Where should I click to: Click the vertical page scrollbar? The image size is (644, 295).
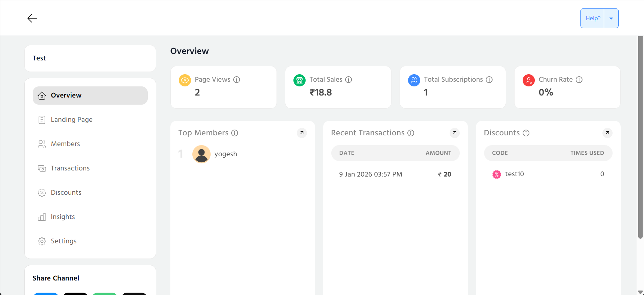(640, 135)
